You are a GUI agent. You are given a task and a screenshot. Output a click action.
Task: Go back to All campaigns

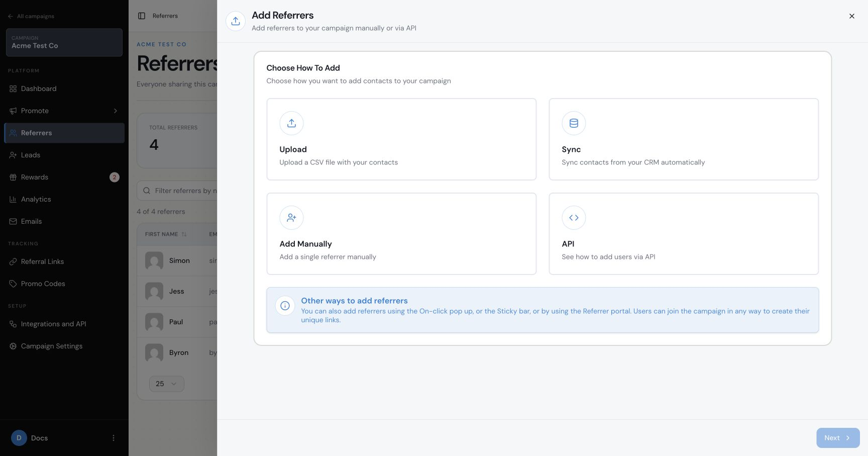[x=31, y=16]
